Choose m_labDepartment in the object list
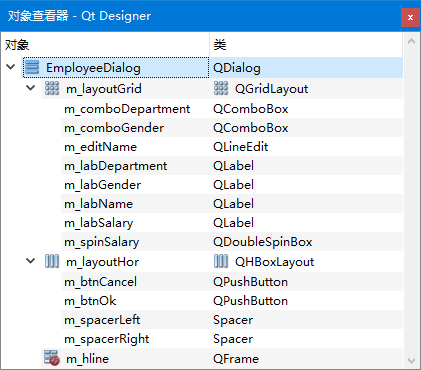The height and width of the screenshot is (370, 421). pyautogui.click(x=115, y=166)
